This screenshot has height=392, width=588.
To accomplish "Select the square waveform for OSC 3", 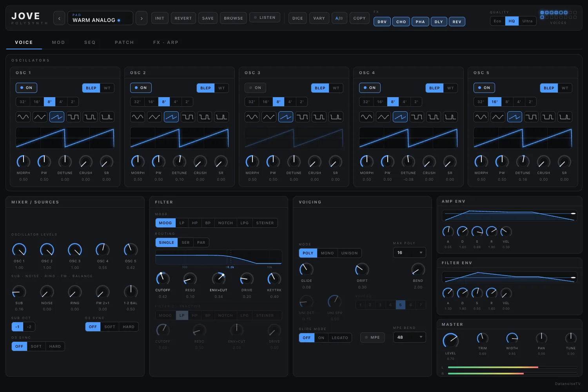I will point(302,117).
